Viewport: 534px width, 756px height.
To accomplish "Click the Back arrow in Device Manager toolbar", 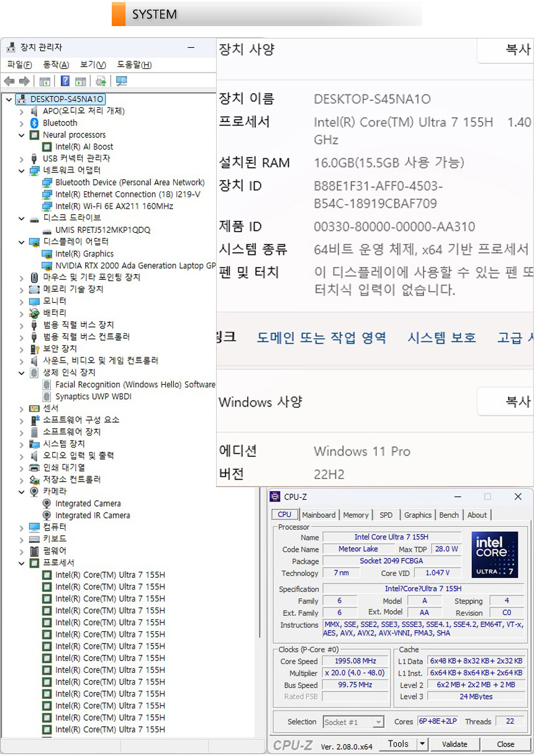I will point(9,81).
